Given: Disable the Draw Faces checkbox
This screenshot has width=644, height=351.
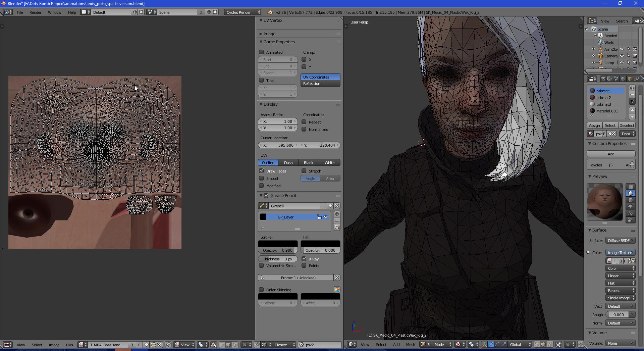Looking at the screenshot, I should point(262,171).
